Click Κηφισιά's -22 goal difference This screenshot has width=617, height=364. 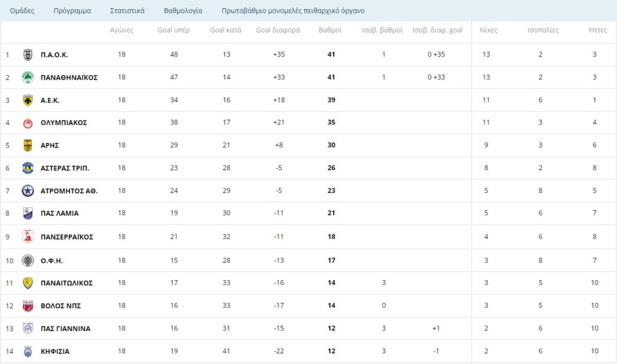[279, 351]
